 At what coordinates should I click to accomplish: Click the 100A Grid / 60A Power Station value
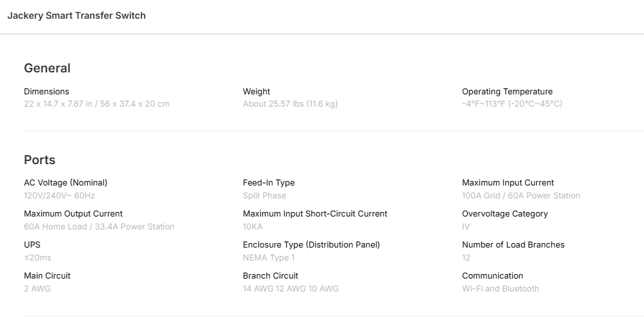pos(521,195)
